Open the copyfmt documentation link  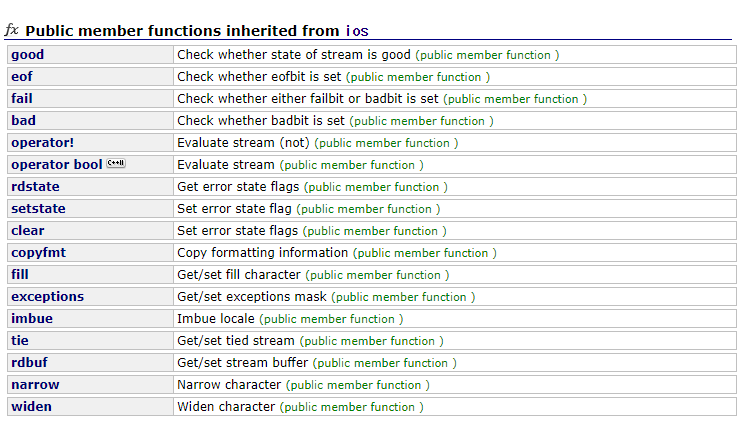(39, 253)
